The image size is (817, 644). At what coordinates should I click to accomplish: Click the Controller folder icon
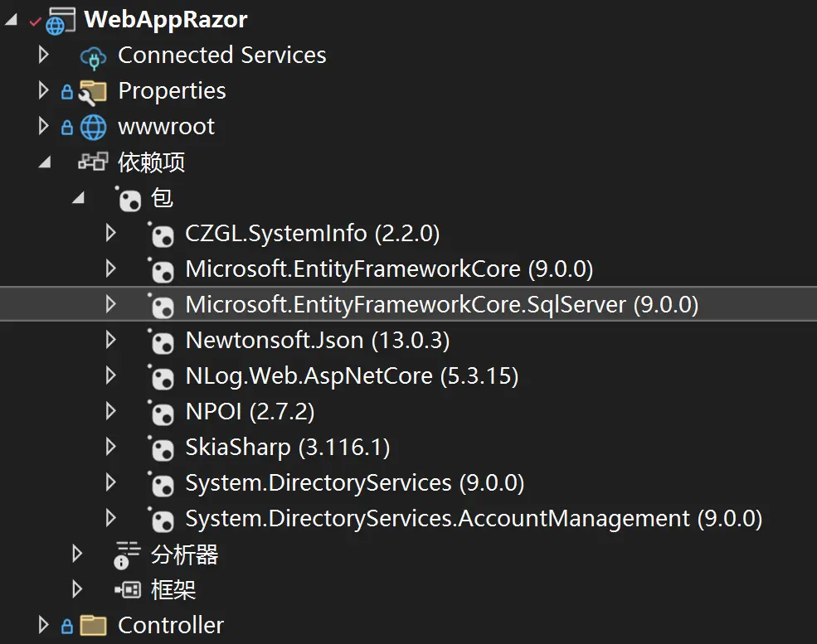coord(93,625)
